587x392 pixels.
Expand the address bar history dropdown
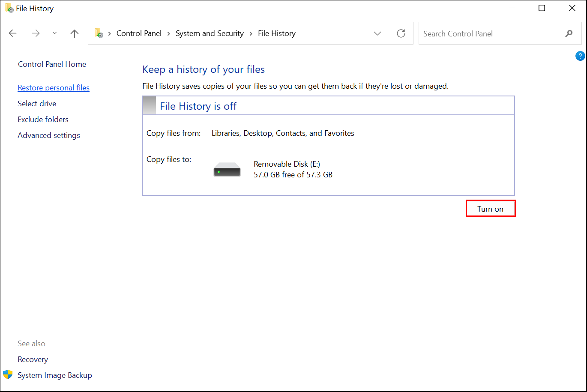[x=377, y=33]
